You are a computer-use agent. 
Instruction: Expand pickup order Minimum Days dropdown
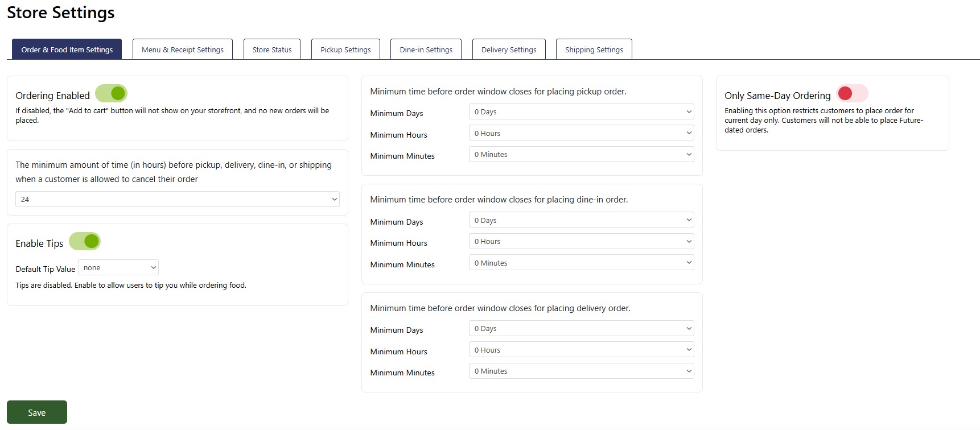(x=581, y=112)
